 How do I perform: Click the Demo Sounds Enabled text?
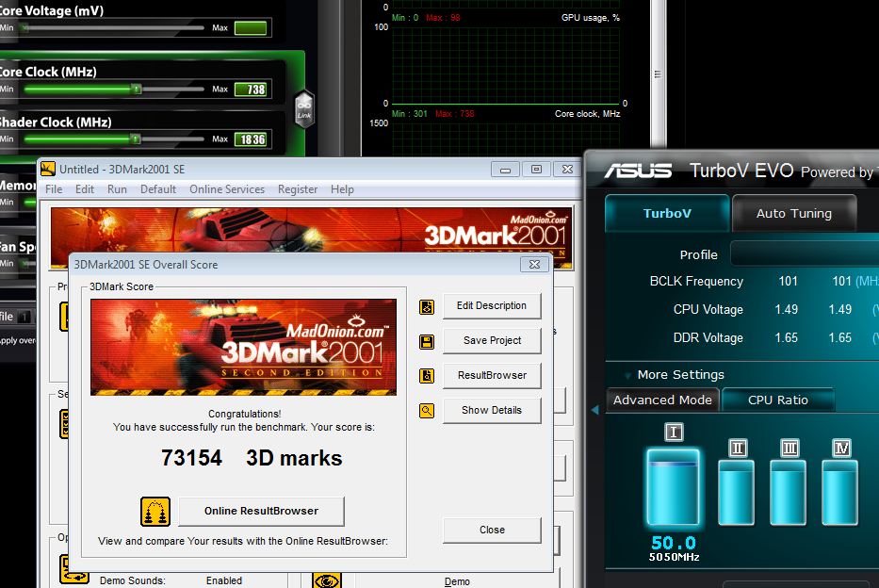point(223,580)
